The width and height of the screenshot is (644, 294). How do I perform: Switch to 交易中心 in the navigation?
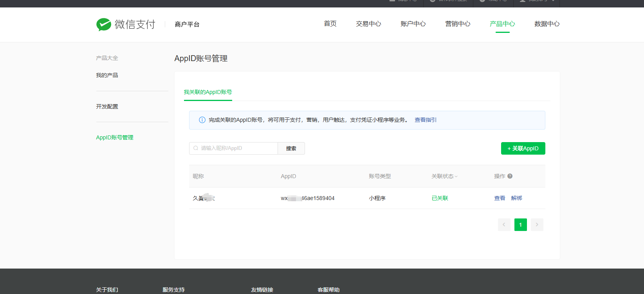(x=368, y=24)
